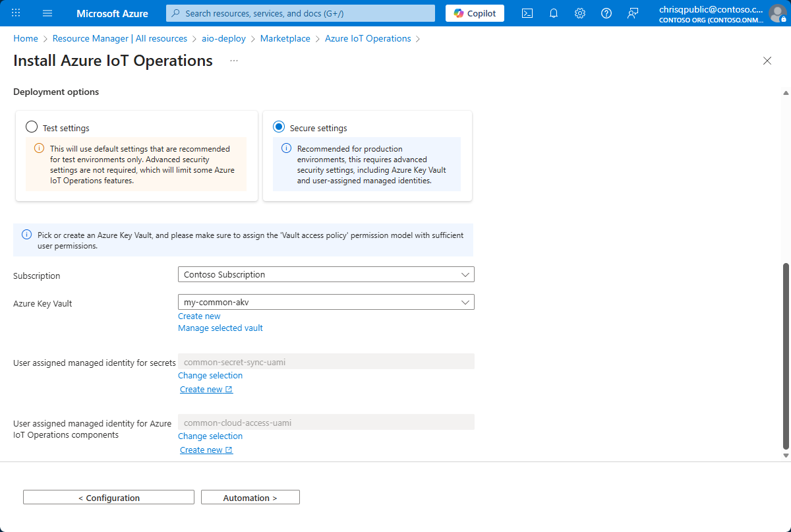Select the Test settings radio button
This screenshot has height=532, width=791.
(x=32, y=127)
